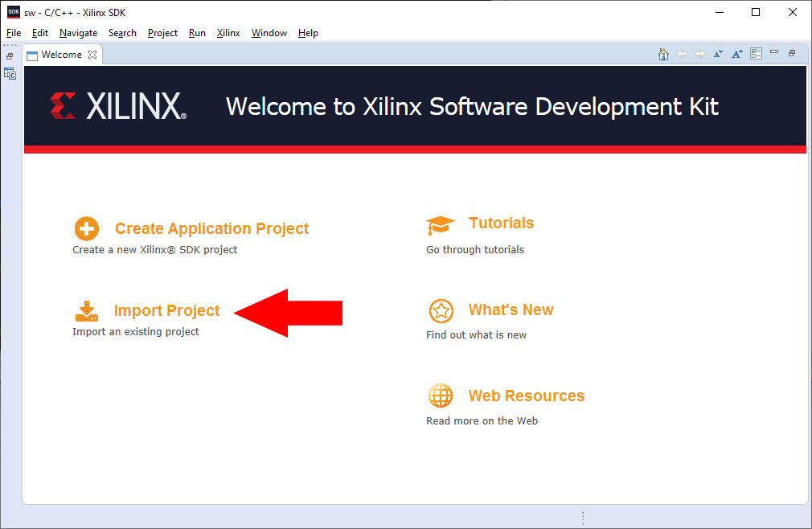
Task: Click the graduation cap Tutorials icon
Action: (x=441, y=225)
